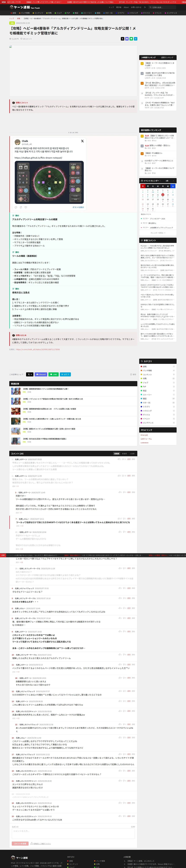Open the x.com/chalk_alt source link
The image size is (186, 868).
coord(38,349)
